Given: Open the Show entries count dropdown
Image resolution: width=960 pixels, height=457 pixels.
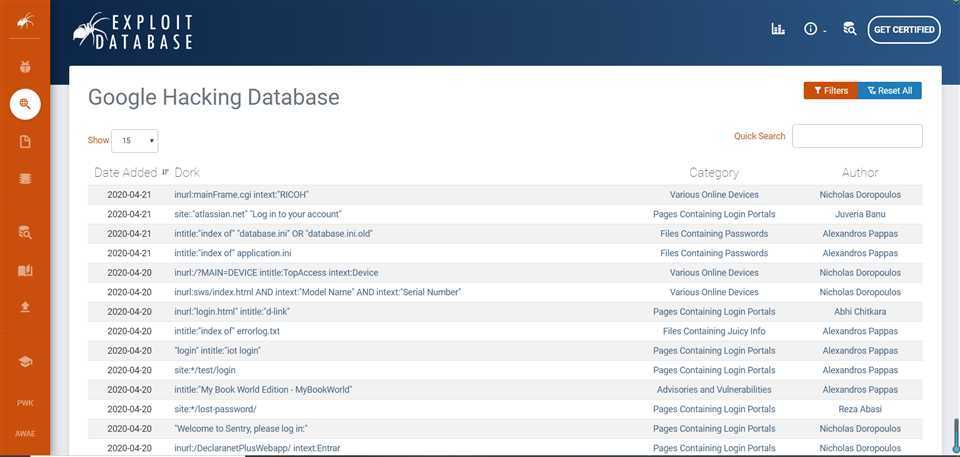Looking at the screenshot, I should pos(134,141).
